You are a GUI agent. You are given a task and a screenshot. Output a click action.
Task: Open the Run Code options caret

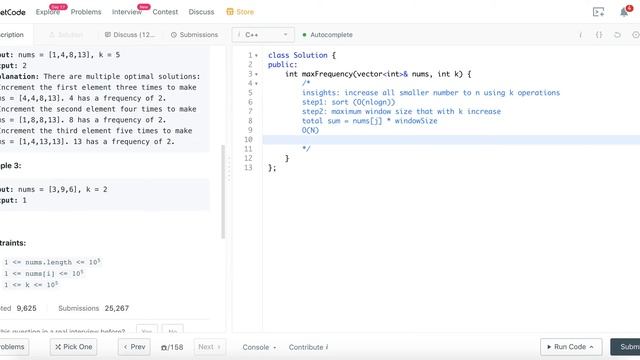pyautogui.click(x=591, y=347)
